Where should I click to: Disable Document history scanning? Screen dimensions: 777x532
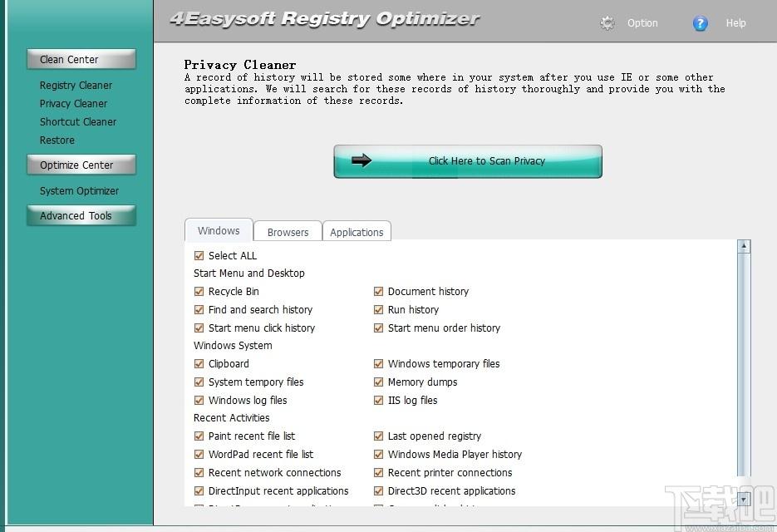click(x=378, y=291)
